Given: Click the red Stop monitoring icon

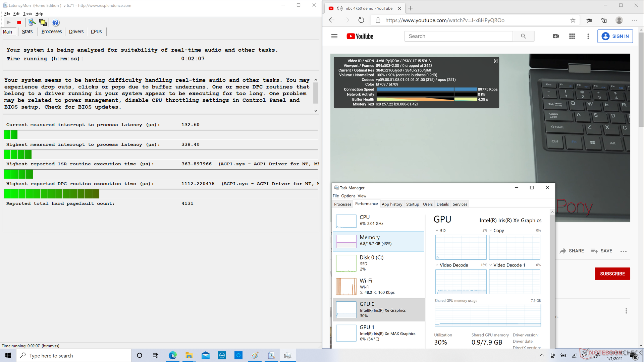Looking at the screenshot, I should pyautogui.click(x=19, y=22).
